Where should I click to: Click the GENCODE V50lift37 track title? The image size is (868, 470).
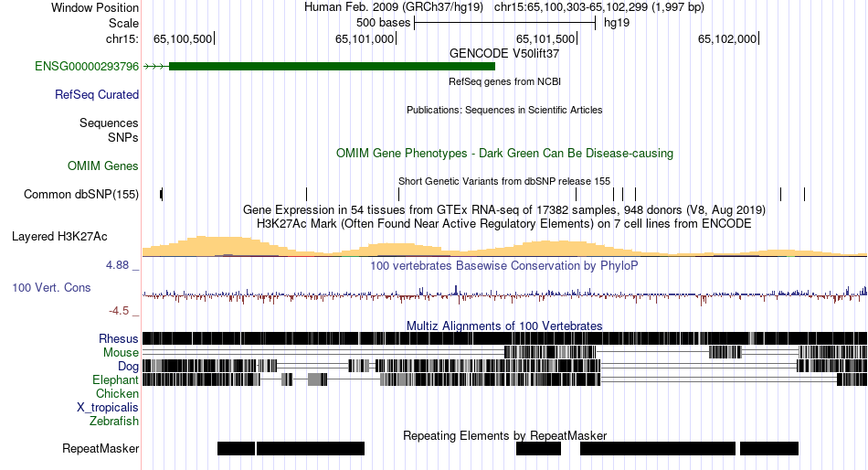pyautogui.click(x=504, y=54)
